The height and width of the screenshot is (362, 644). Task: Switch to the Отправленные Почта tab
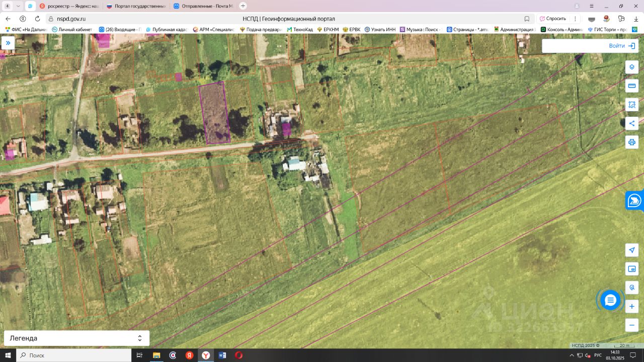coord(203,6)
